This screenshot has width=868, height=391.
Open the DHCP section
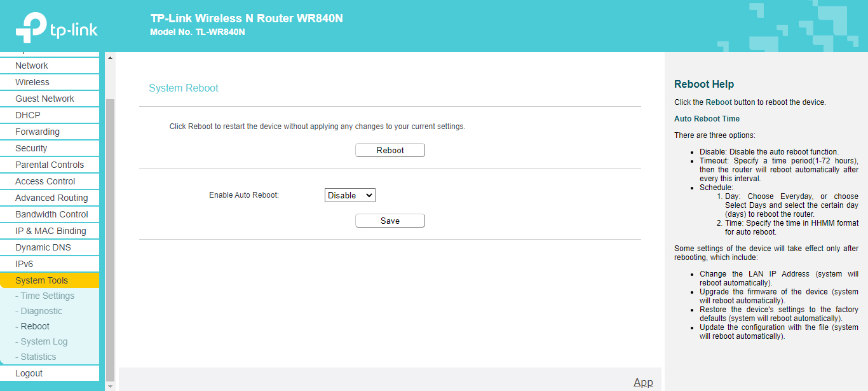coord(28,115)
